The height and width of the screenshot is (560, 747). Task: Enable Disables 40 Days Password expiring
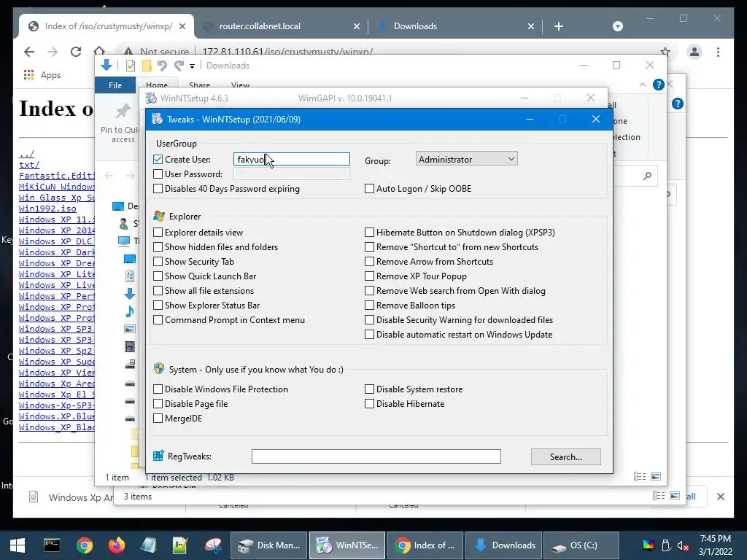click(x=158, y=189)
